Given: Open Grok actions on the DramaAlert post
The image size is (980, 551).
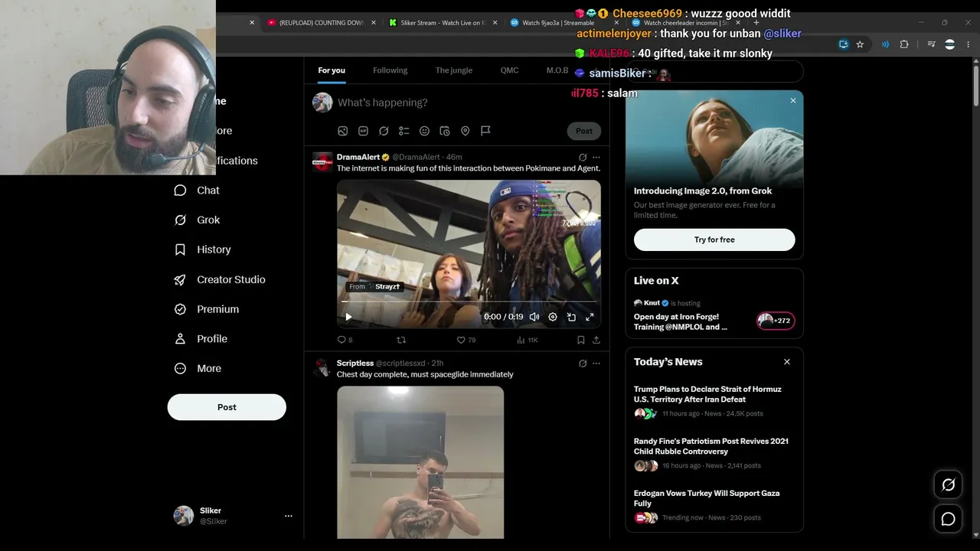Looking at the screenshot, I should (583, 158).
